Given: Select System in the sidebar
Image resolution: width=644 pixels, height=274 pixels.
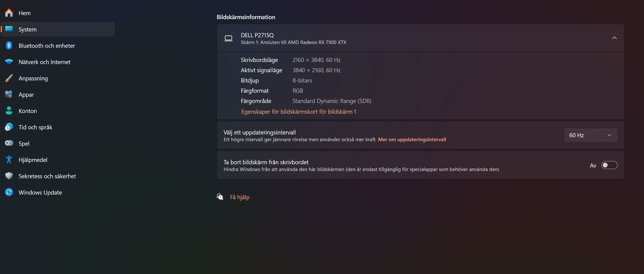Looking at the screenshot, I should pos(28,29).
